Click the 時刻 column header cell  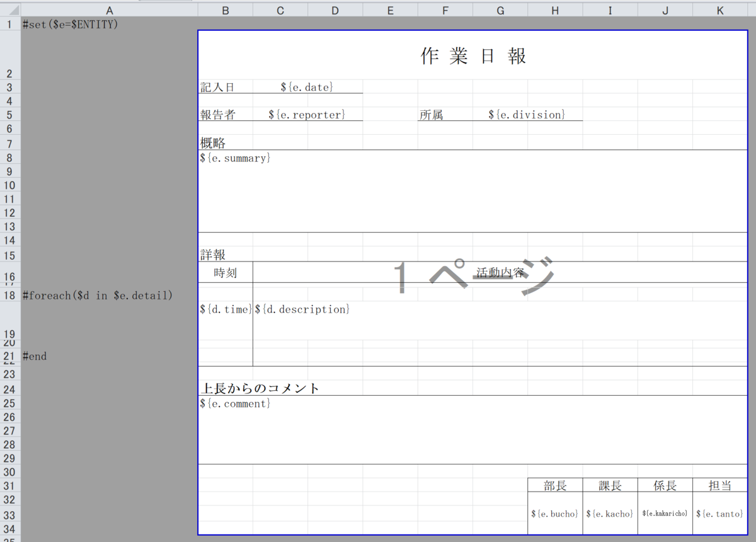tap(225, 272)
